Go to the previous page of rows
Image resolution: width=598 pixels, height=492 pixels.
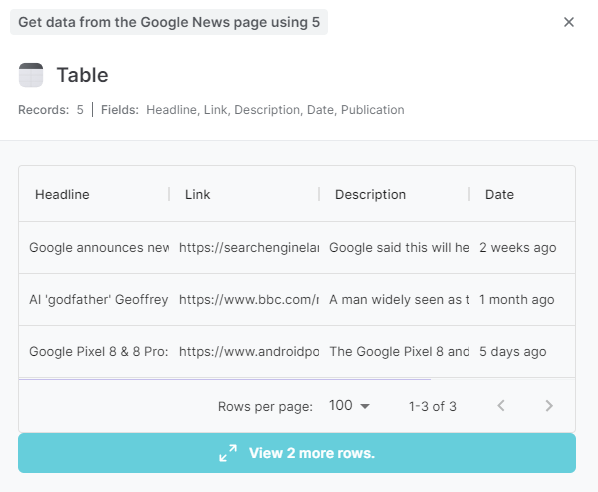tap(501, 406)
